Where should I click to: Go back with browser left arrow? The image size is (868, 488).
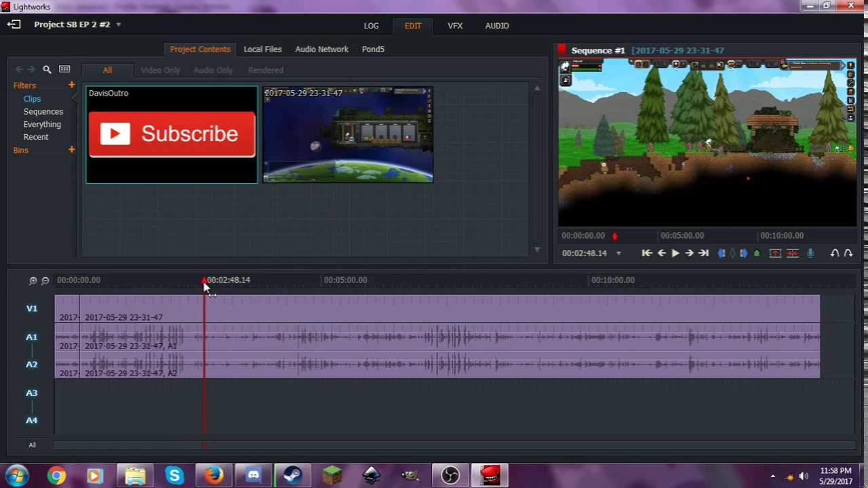[19, 69]
